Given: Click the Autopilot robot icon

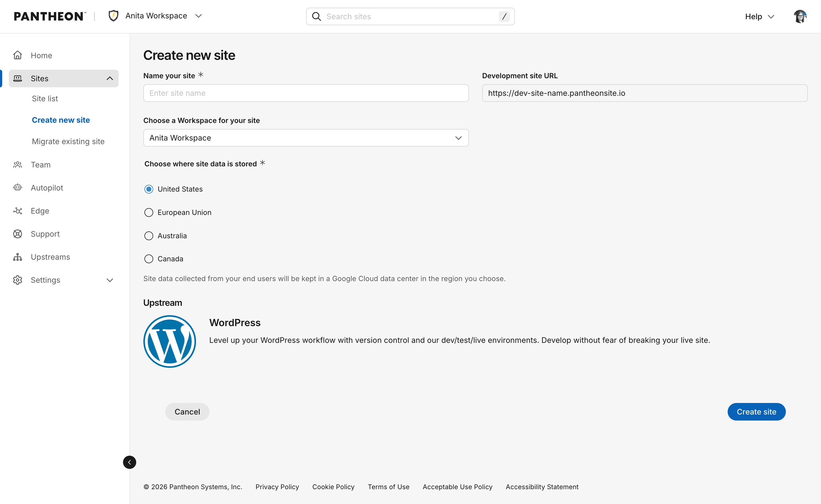Looking at the screenshot, I should [18, 188].
